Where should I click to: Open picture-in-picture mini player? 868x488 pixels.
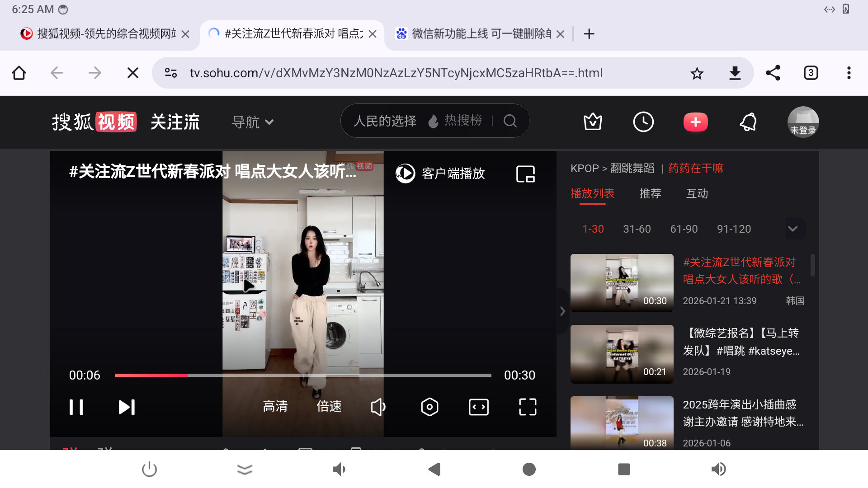[525, 174]
